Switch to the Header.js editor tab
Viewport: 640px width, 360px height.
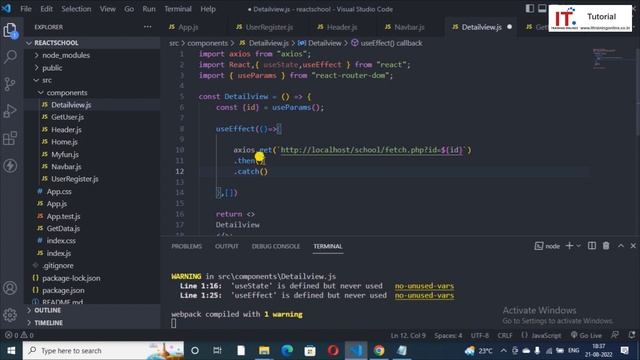tap(342, 27)
